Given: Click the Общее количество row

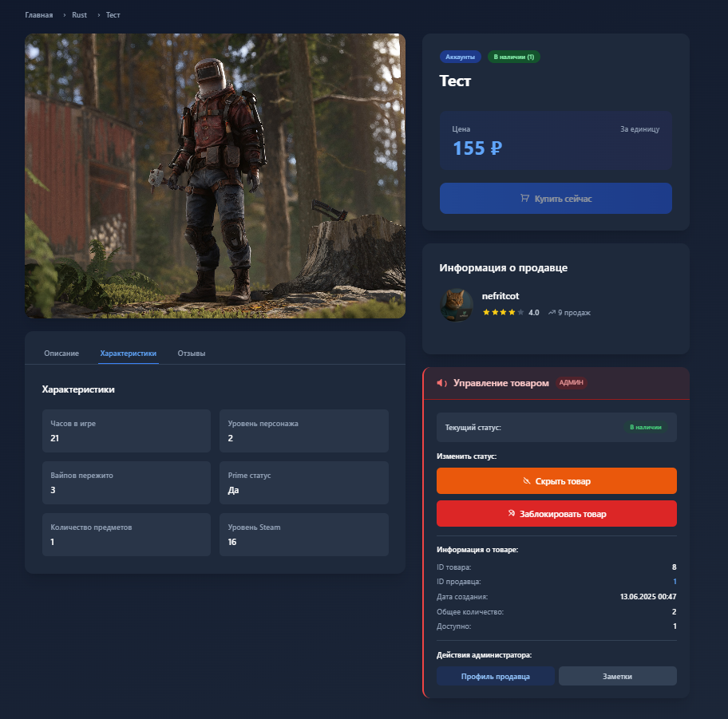Looking at the screenshot, I should 556,612.
